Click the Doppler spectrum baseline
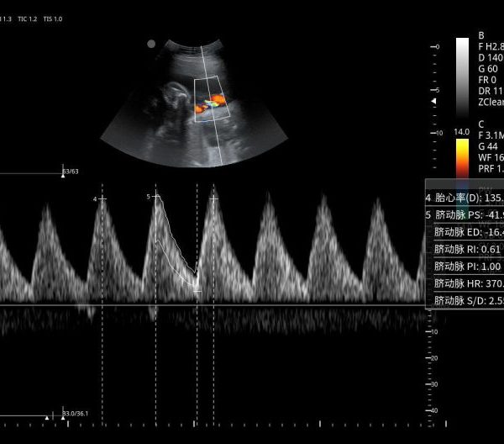The height and width of the screenshot is (444, 504). (252, 304)
